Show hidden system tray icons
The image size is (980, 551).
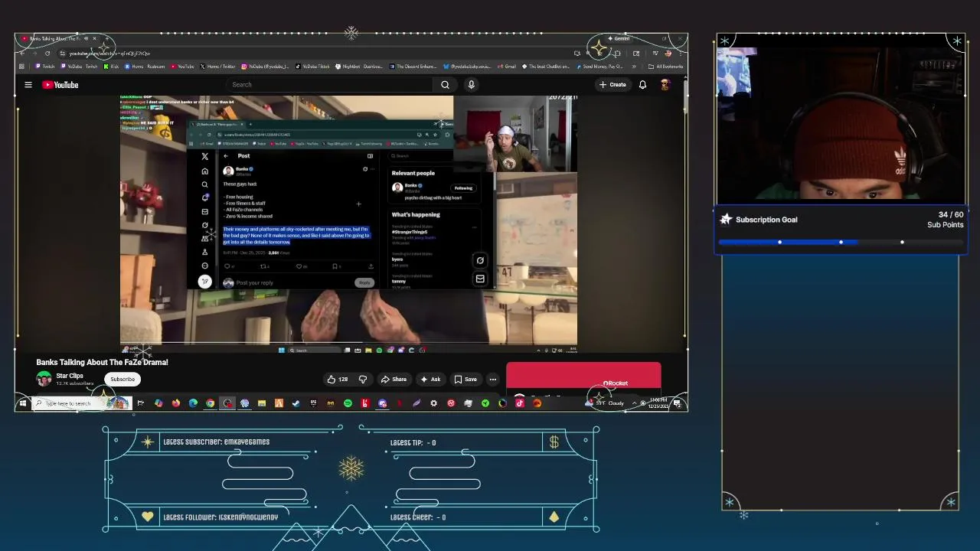tap(634, 403)
